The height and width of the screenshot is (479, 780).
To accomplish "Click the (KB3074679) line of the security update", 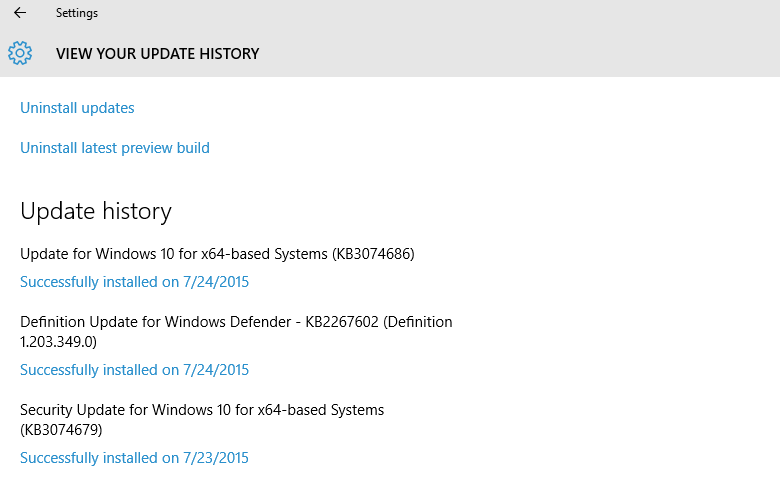I will pos(61,430).
